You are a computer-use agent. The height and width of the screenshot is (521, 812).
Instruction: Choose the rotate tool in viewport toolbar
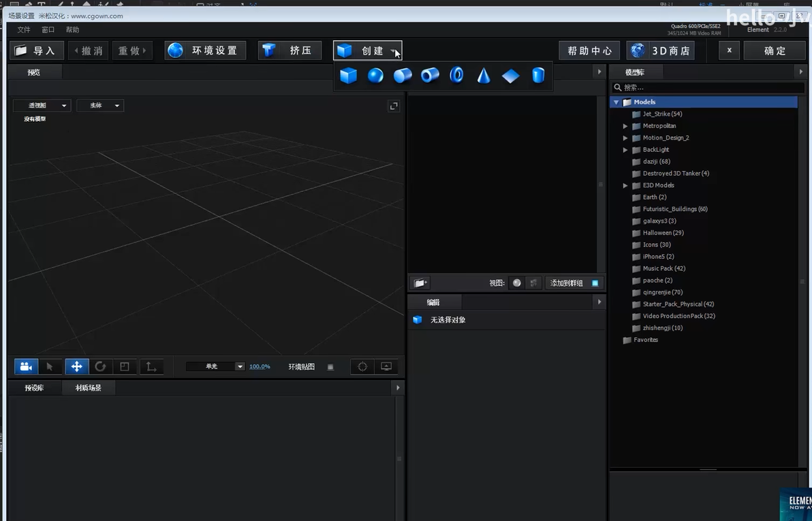click(100, 366)
